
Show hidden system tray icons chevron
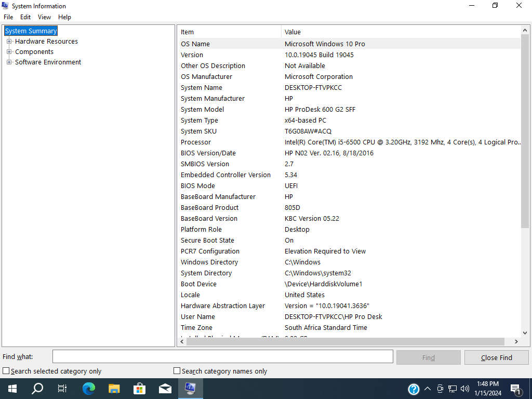(428, 389)
